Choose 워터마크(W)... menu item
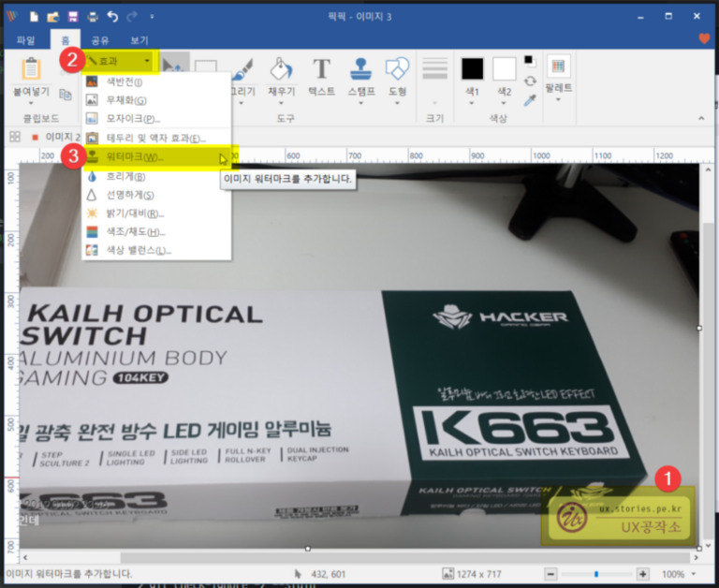 [x=156, y=157]
